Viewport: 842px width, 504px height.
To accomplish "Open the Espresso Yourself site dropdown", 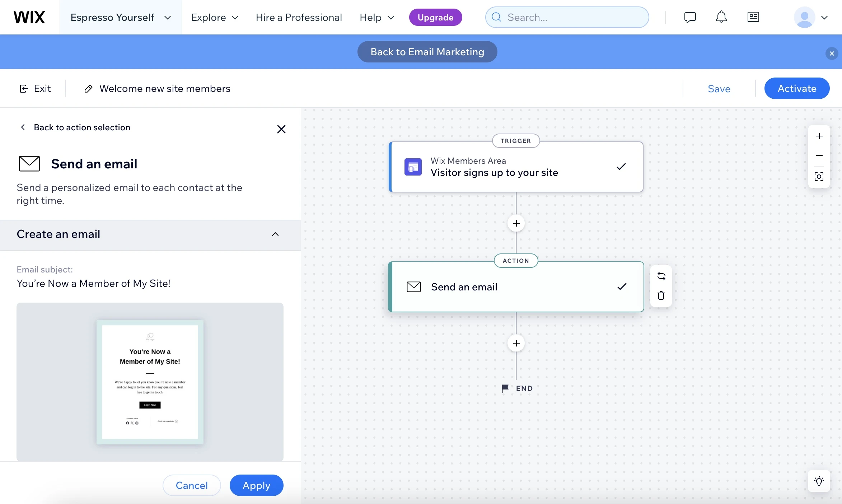I will tap(121, 17).
